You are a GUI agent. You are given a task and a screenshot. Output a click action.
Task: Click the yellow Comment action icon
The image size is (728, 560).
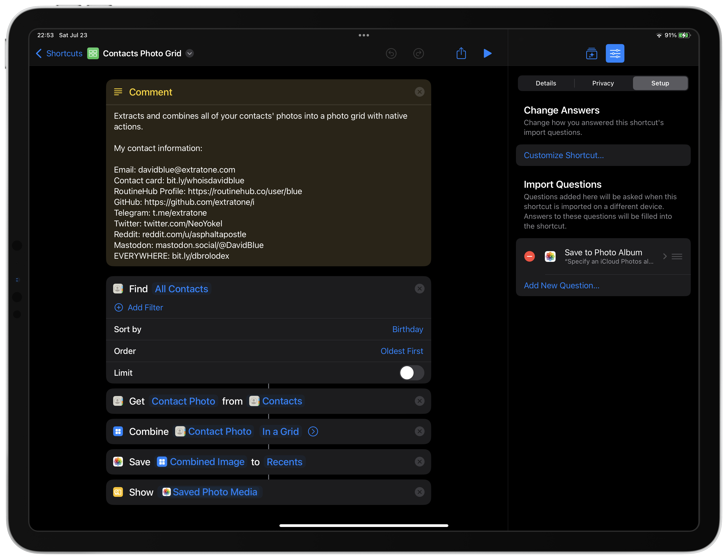tap(118, 92)
